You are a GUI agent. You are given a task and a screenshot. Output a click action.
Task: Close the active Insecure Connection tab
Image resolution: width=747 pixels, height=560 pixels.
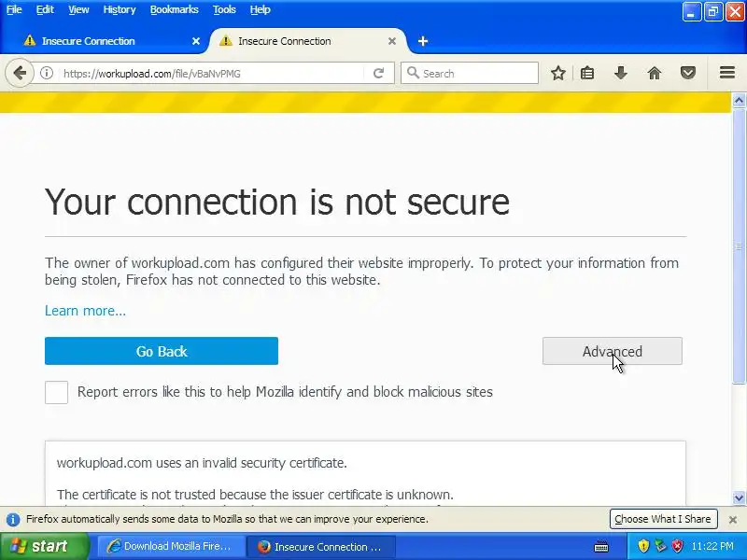point(392,41)
